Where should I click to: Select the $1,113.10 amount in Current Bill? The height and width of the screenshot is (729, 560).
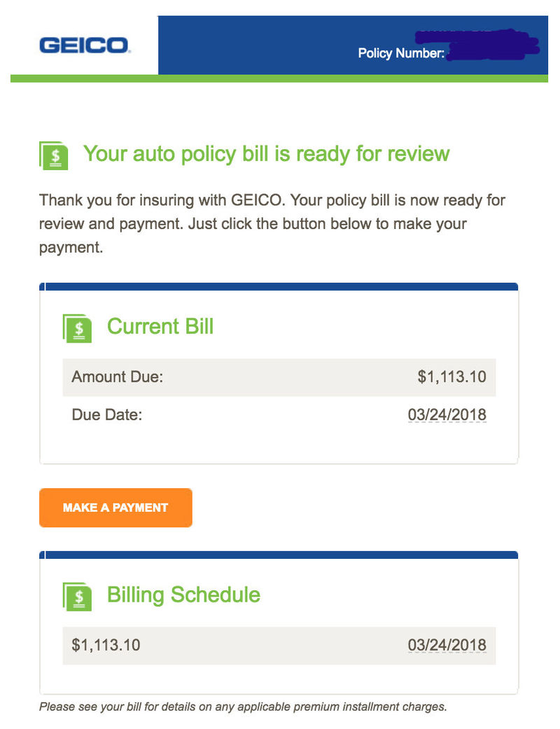tap(451, 377)
